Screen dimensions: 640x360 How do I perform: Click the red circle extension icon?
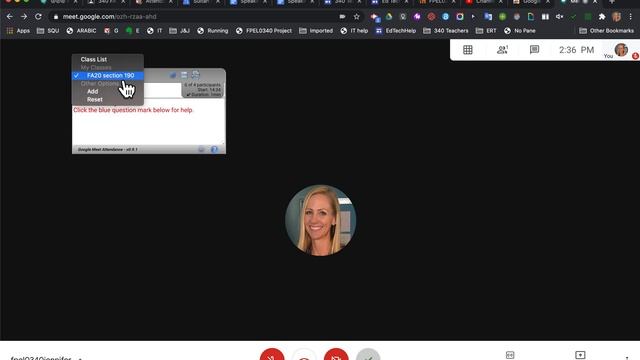(x=431, y=17)
